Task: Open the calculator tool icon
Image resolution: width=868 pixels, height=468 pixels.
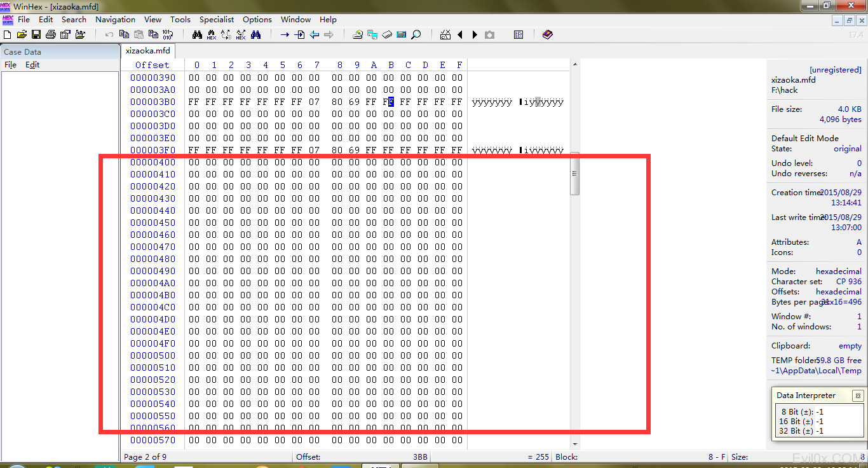Action: click(402, 34)
